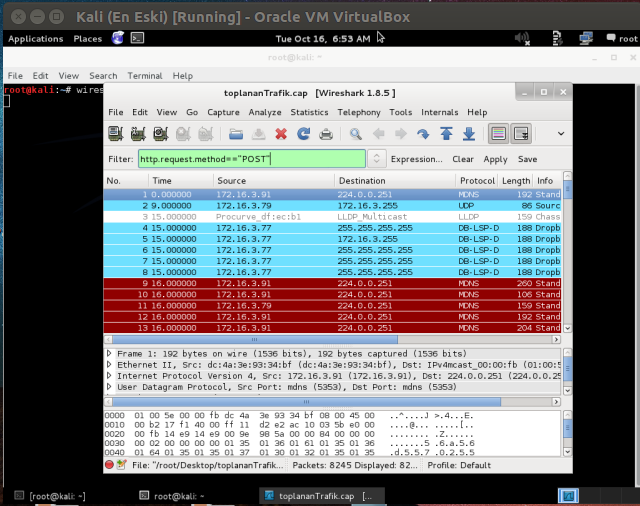This screenshot has width=640, height=506.
Task: Open the Telephony menu
Action: 359,112
